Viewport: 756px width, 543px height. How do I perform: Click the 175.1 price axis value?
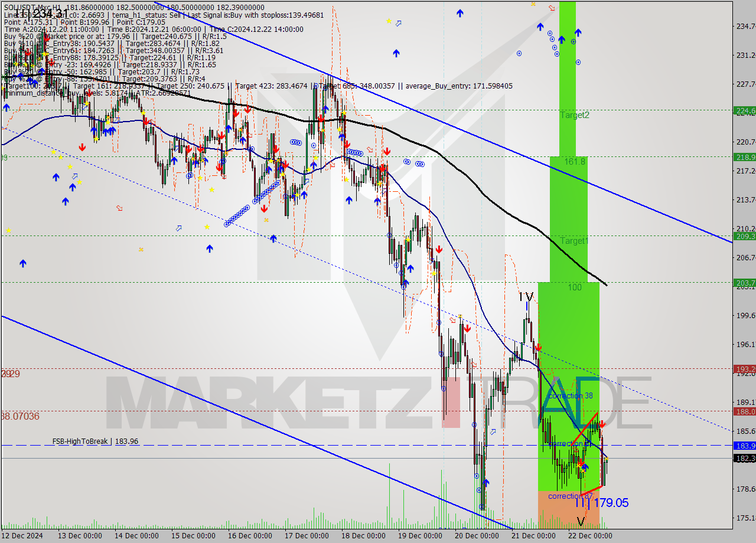[x=745, y=518]
